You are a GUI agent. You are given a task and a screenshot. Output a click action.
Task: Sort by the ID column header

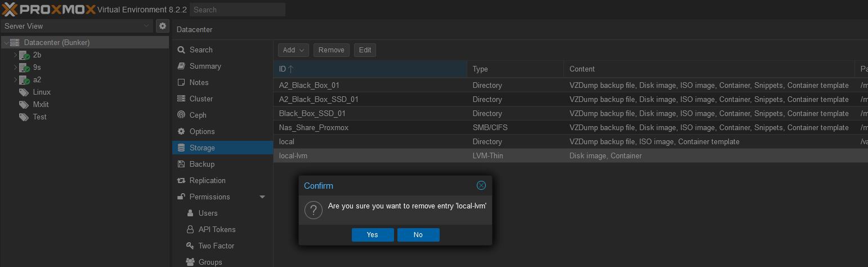click(370, 69)
